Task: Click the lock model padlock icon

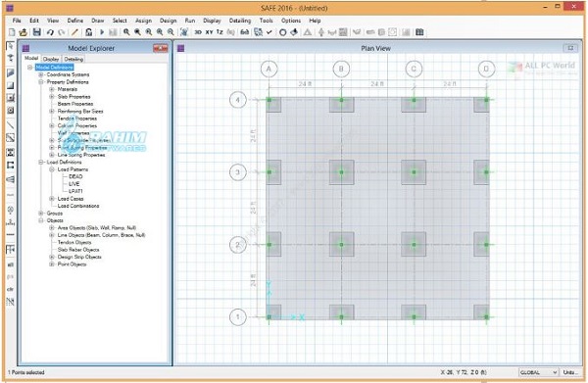Action: [x=88, y=32]
